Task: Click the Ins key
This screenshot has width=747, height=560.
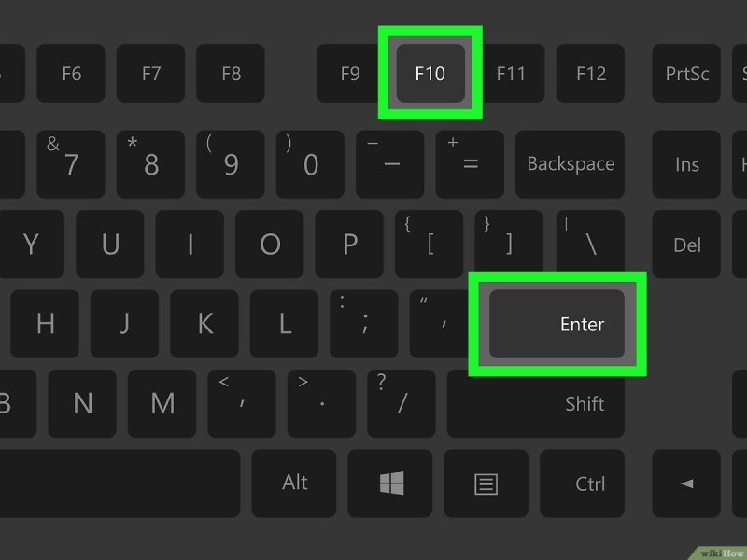Action: click(686, 164)
